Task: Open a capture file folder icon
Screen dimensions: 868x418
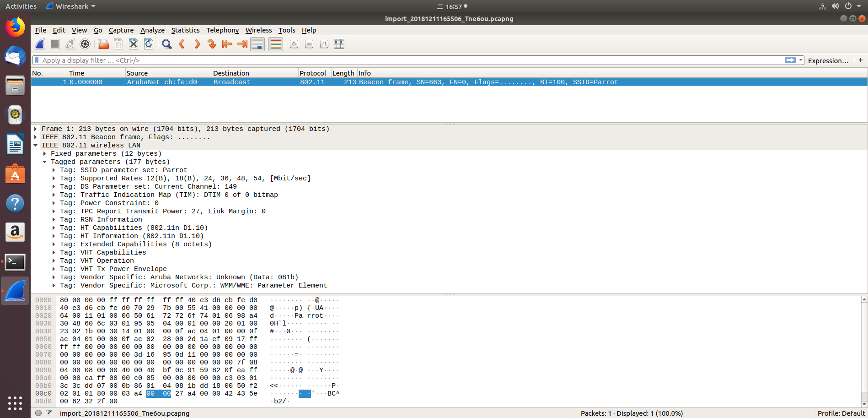Action: click(x=103, y=44)
